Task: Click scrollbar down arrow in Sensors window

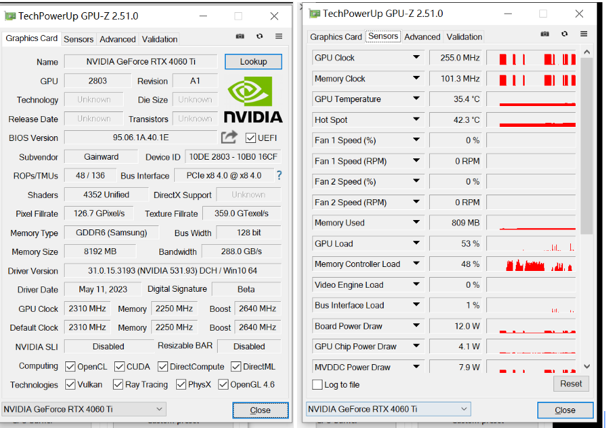Action: [x=587, y=366]
